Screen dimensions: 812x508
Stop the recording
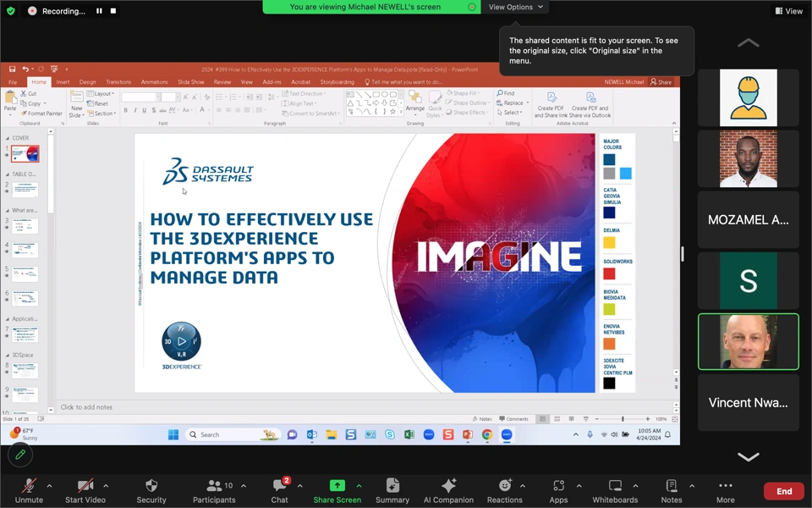[112, 11]
